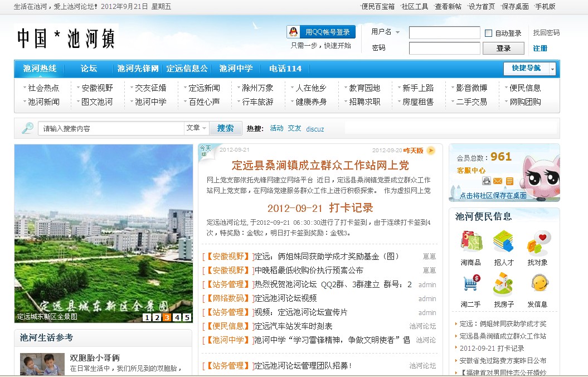Open the 便民百宝箱 top link
Image resolution: width=588 pixels, height=377 pixels.
point(378,6)
